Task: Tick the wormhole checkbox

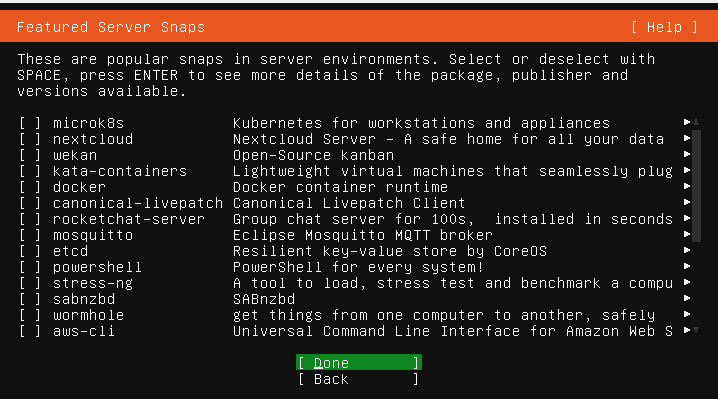Action: tap(30, 316)
